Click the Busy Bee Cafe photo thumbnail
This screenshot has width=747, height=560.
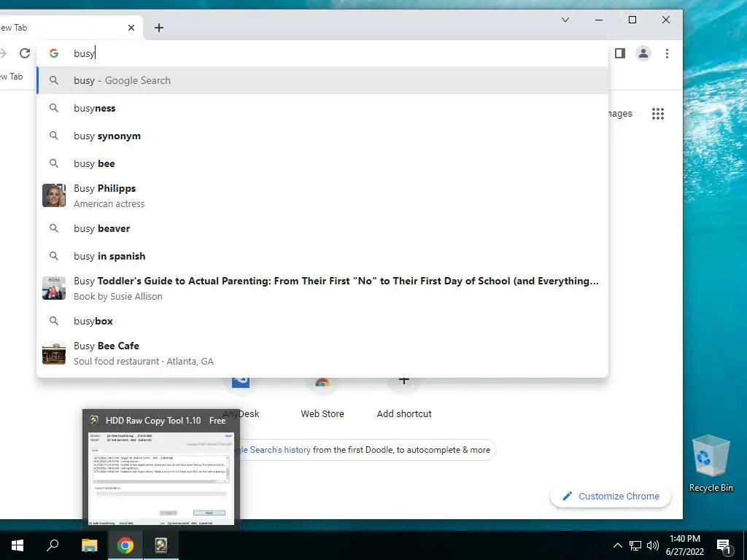[54, 353]
